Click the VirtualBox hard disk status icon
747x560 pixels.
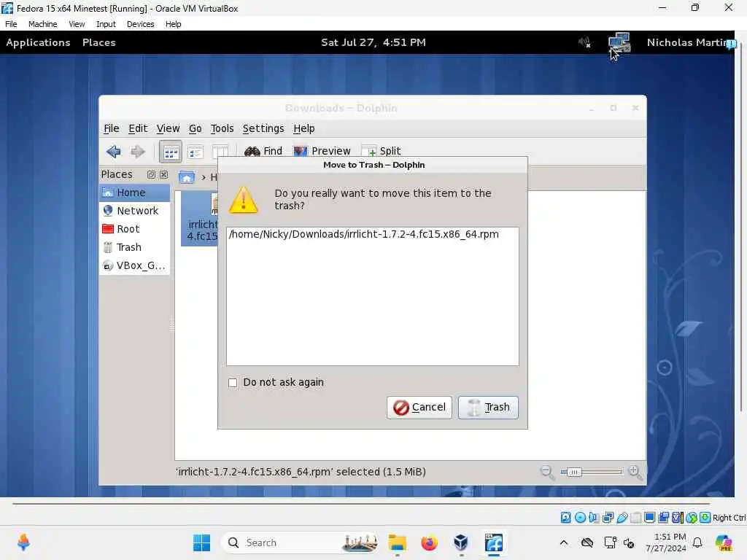coord(565,518)
